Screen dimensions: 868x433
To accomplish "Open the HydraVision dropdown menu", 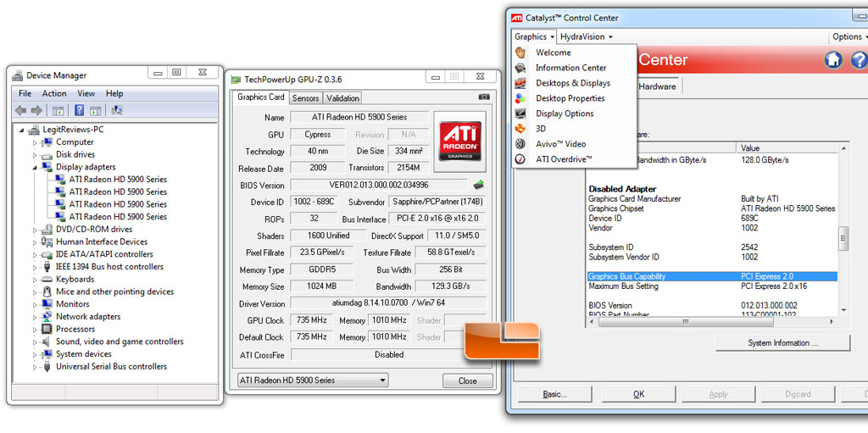I will point(587,36).
